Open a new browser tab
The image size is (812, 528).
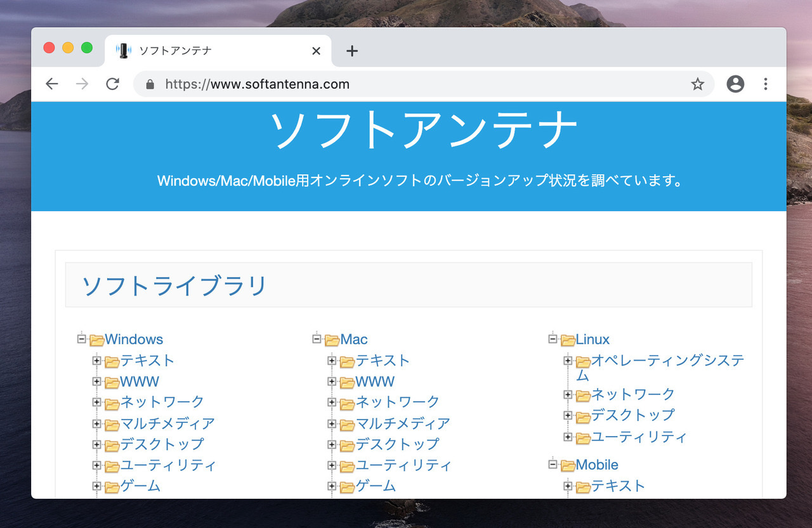pos(352,51)
